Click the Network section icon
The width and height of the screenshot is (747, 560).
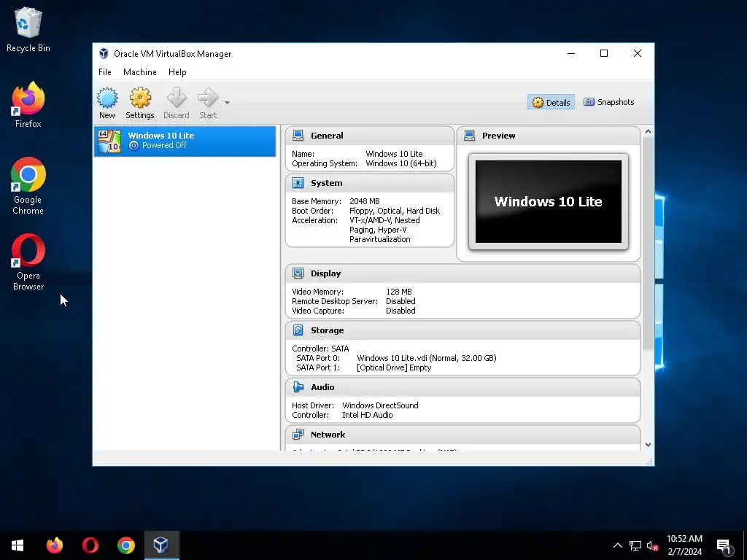click(298, 435)
